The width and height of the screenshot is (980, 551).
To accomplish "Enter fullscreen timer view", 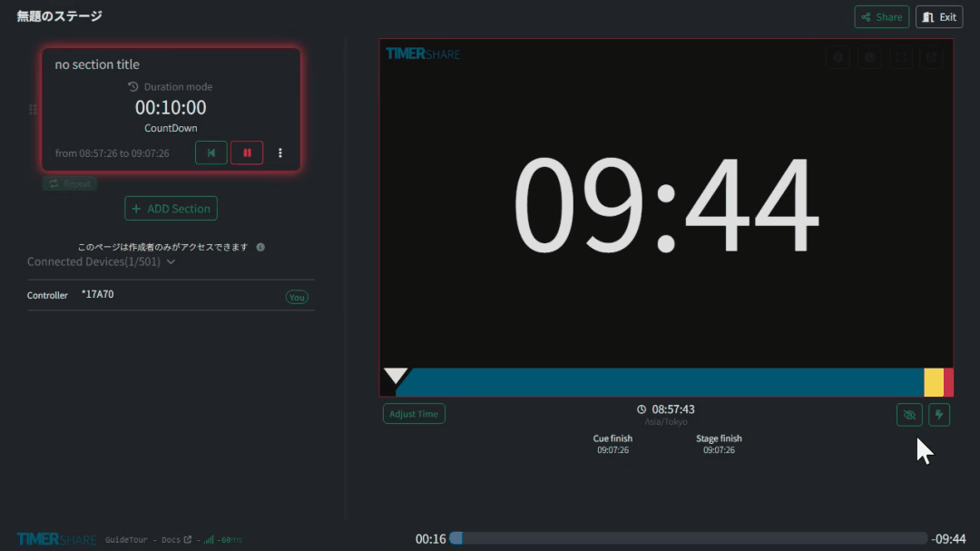I will (900, 57).
